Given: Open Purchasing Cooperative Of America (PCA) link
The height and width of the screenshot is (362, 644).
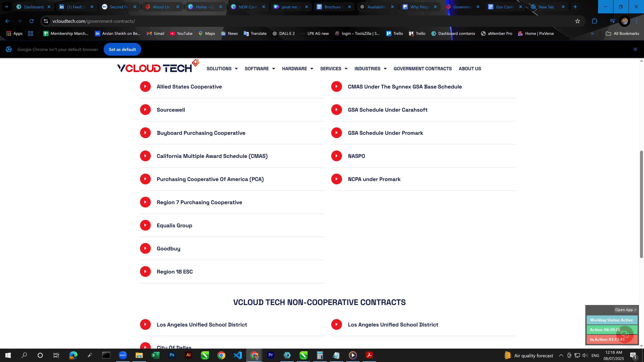Looking at the screenshot, I should 210,179.
